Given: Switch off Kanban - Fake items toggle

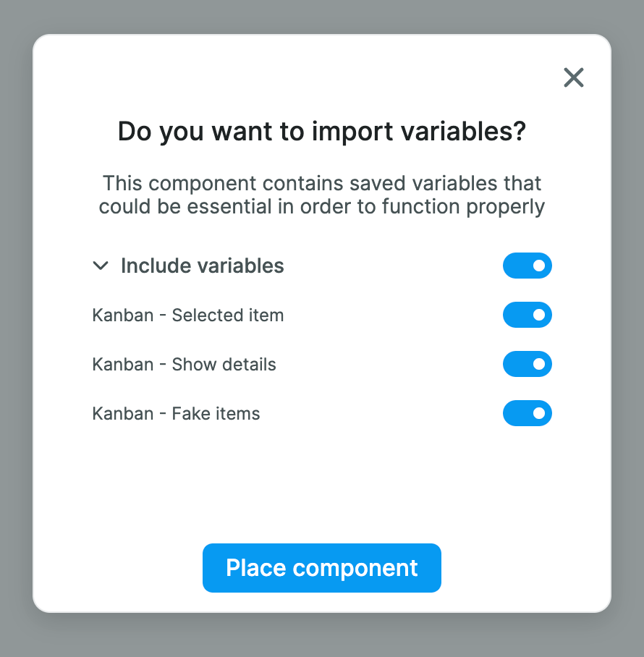Looking at the screenshot, I should point(527,413).
